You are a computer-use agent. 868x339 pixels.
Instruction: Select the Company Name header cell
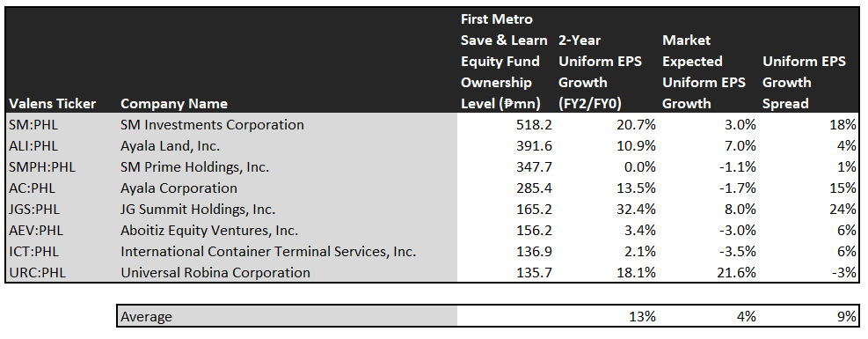pyautogui.click(x=174, y=104)
